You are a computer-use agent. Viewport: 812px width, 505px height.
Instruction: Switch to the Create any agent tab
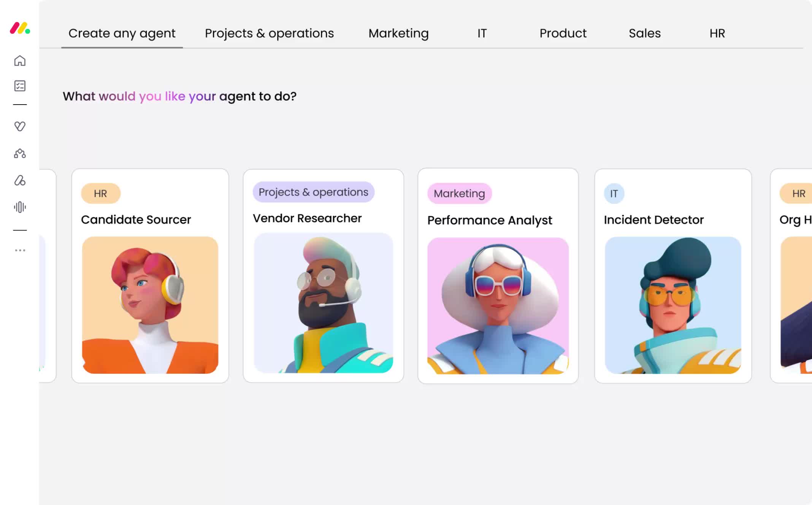pos(122,33)
